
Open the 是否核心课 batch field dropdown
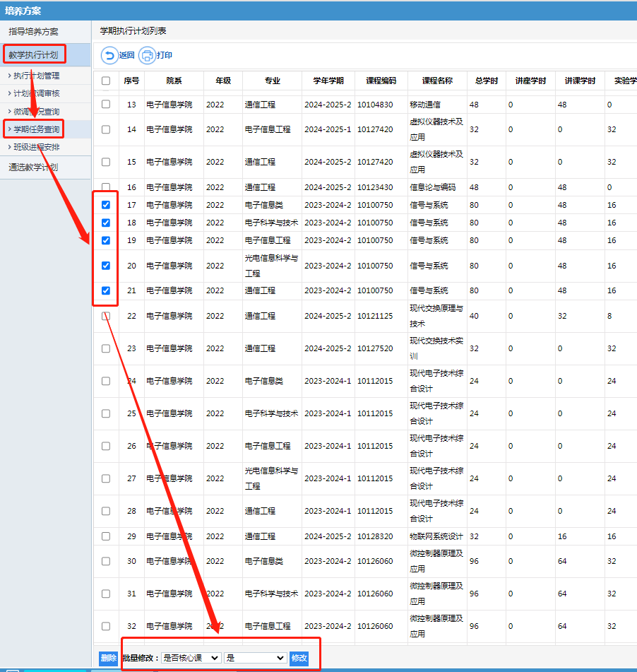191,658
